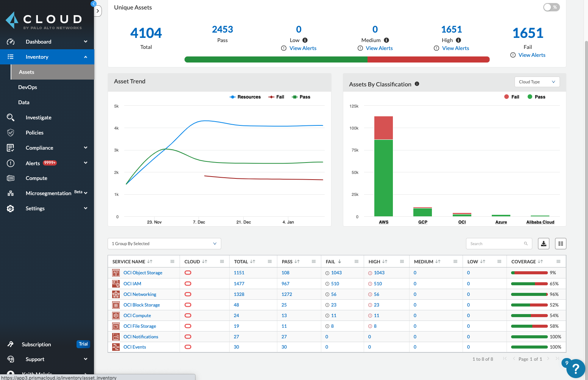Click the 1043 fail count for Object Storage

pos(336,273)
